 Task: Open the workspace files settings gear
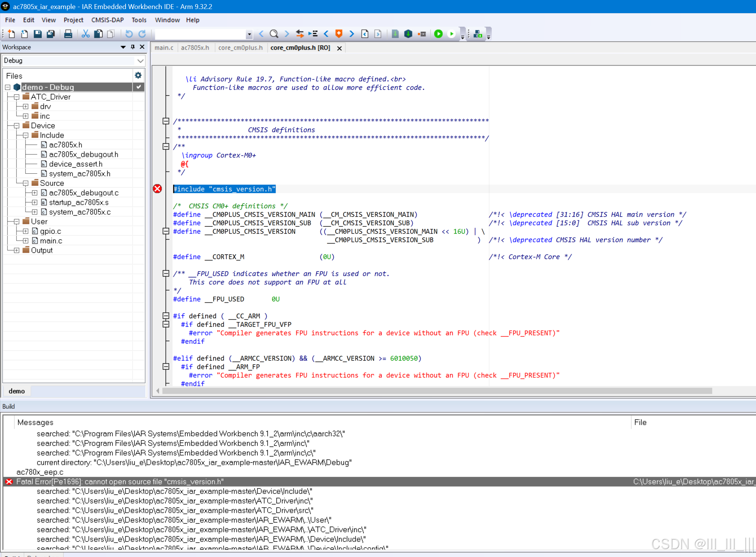click(138, 76)
